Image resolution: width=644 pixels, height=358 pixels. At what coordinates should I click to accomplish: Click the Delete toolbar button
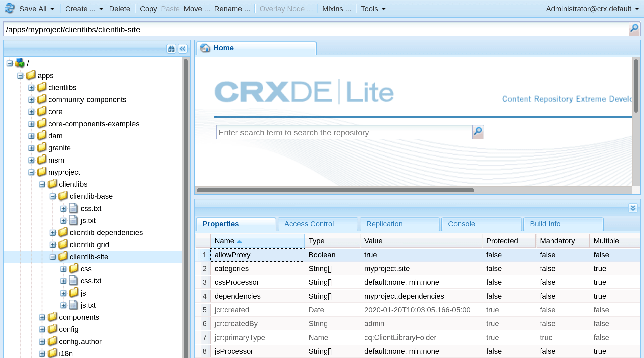click(119, 9)
